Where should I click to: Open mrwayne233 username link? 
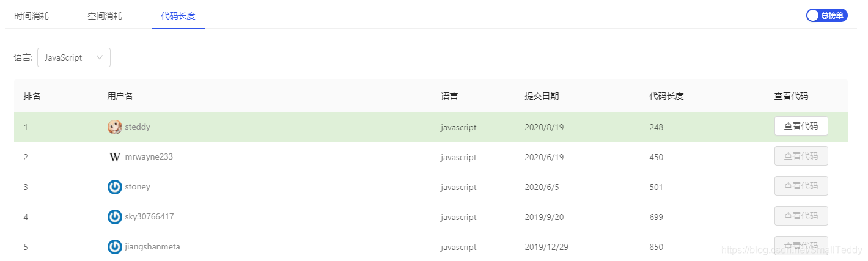pyautogui.click(x=149, y=157)
